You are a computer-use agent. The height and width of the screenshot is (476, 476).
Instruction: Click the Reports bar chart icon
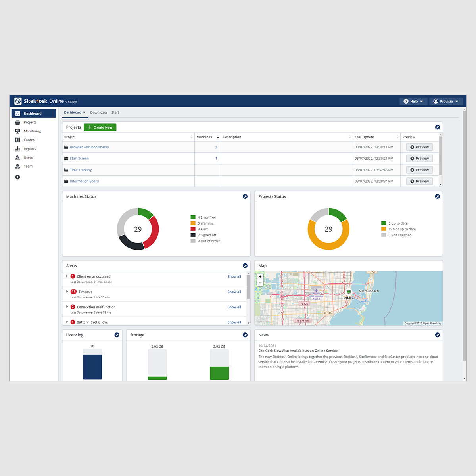coord(17,149)
